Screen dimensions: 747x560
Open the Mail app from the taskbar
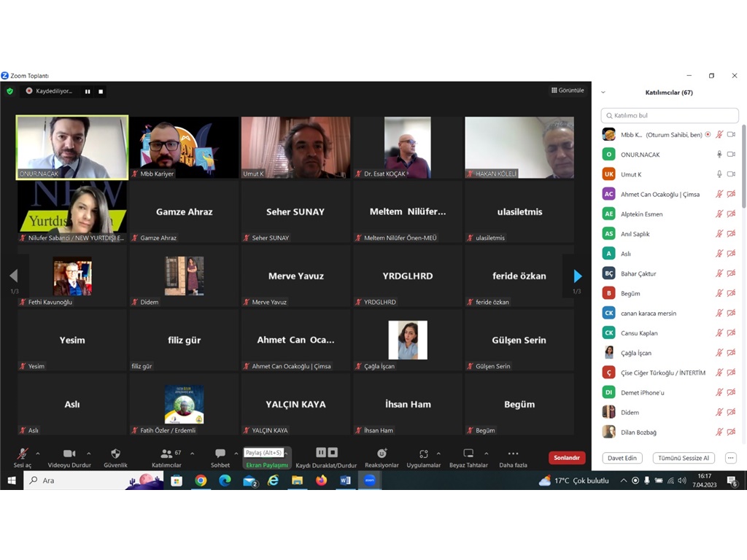tap(249, 481)
